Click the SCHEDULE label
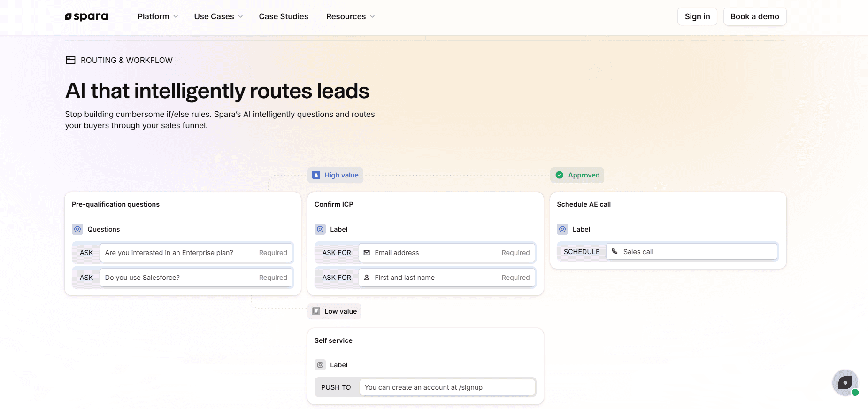 582,252
